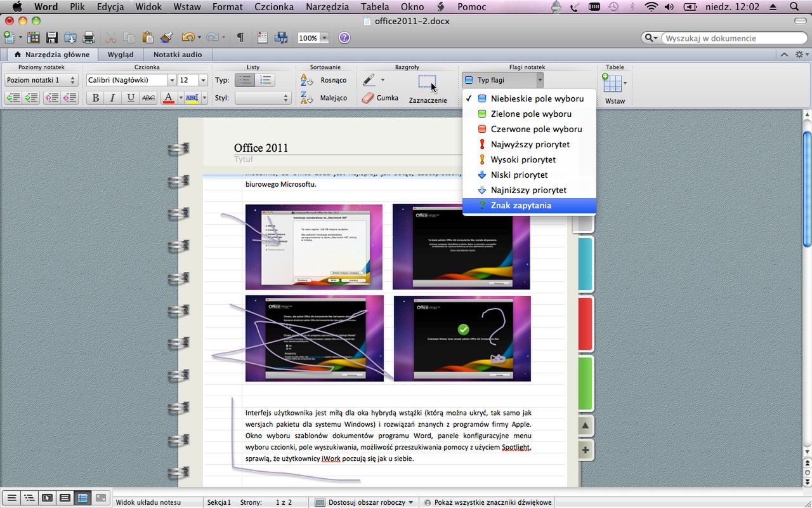The width and height of the screenshot is (812, 508).
Task: Apply strikethrough formatting
Action: 148,97
